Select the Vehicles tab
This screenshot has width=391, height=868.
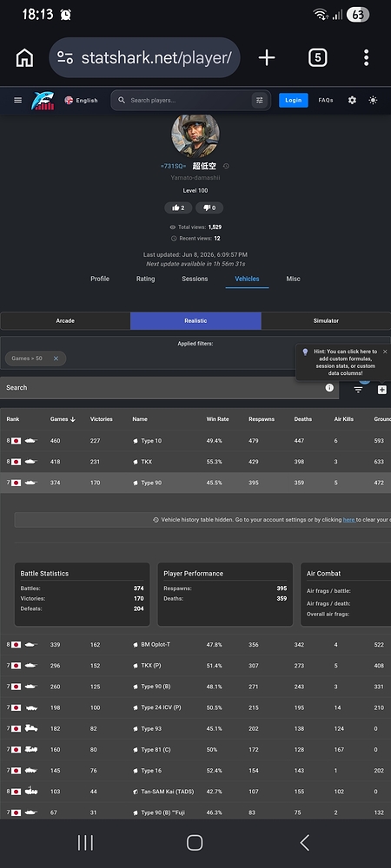(x=247, y=279)
